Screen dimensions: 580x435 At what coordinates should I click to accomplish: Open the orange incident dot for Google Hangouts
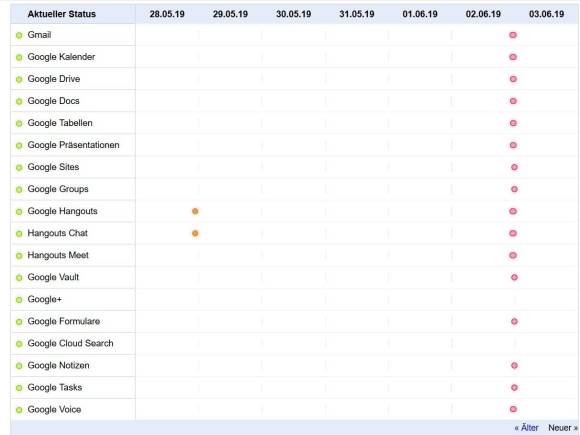(x=195, y=211)
